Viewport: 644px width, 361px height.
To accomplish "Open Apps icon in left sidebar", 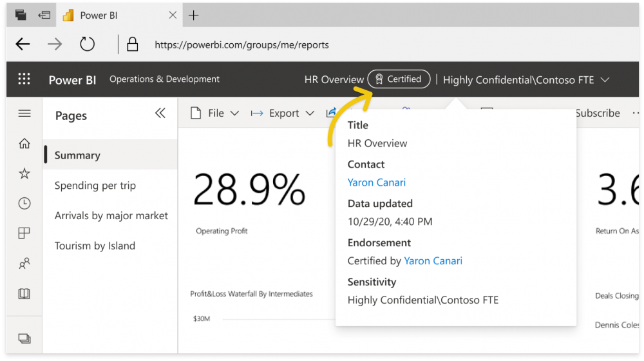I will (24, 233).
